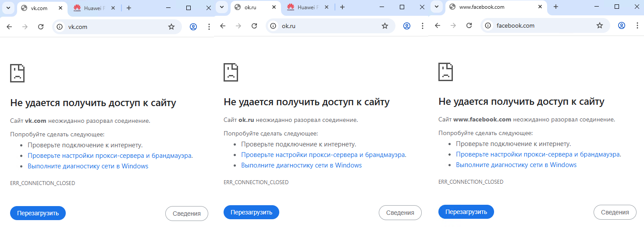Go back in the ok.ru window
Image resolution: width=644 pixels, height=228 pixels.
pyautogui.click(x=223, y=26)
